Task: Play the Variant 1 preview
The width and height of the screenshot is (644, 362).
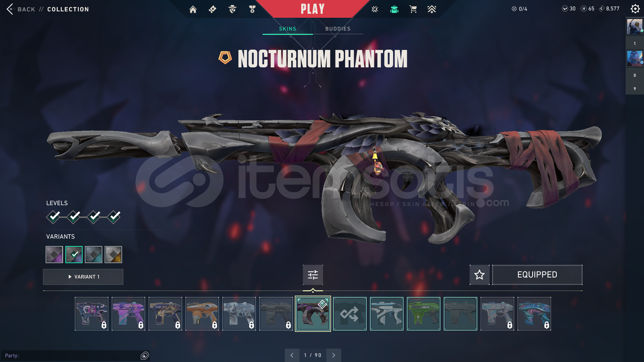Action: click(83, 277)
